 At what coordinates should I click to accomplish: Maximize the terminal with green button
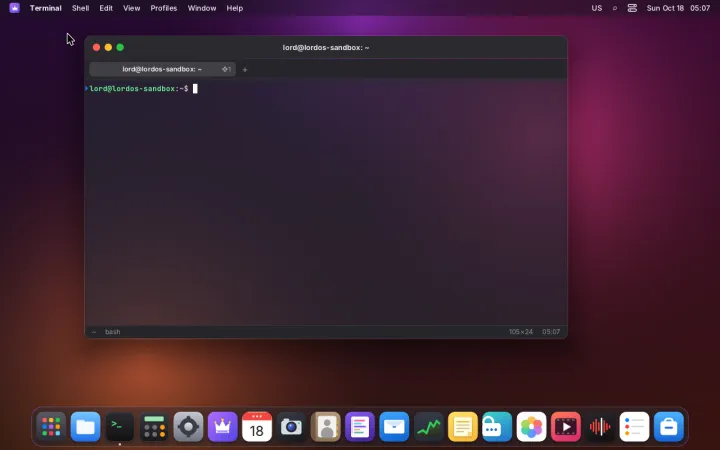point(120,47)
